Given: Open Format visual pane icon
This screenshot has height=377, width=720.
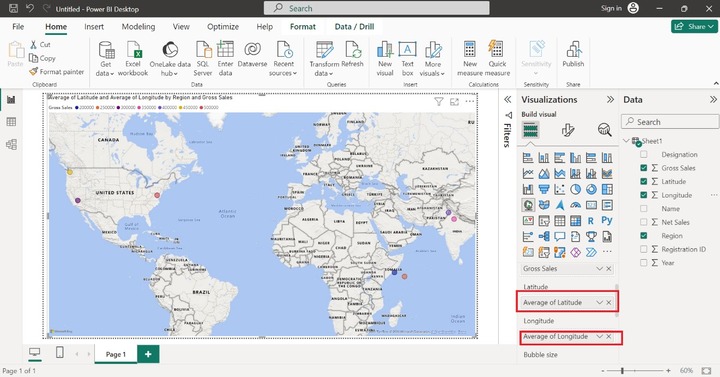Looking at the screenshot, I should (568, 130).
